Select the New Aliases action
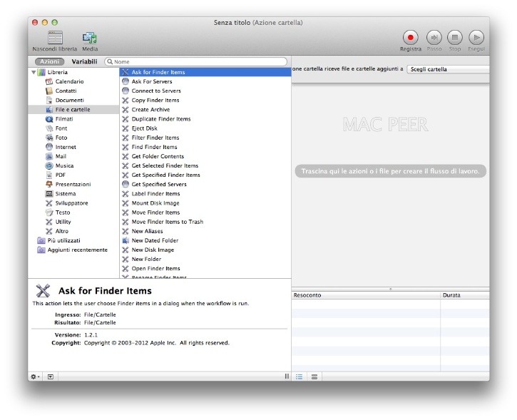 pyautogui.click(x=205, y=231)
